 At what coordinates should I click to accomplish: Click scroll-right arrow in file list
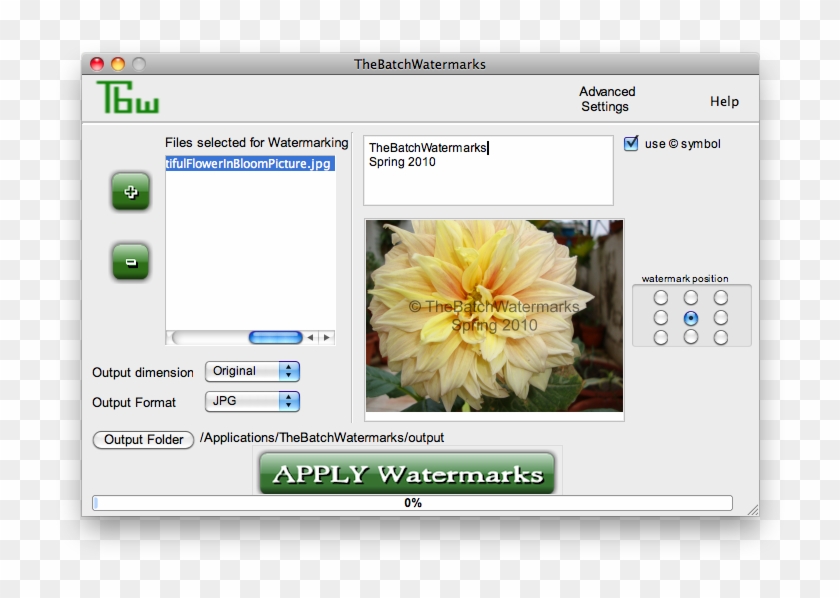[x=326, y=338]
